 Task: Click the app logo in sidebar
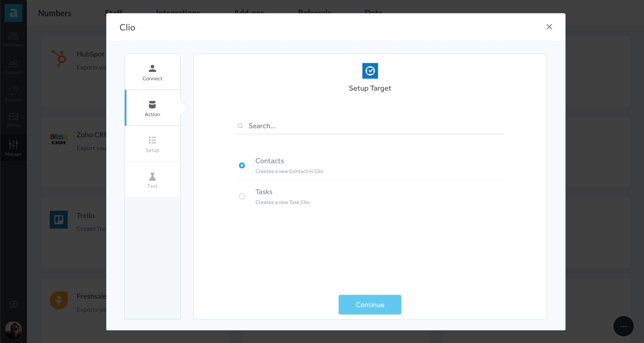[13, 13]
